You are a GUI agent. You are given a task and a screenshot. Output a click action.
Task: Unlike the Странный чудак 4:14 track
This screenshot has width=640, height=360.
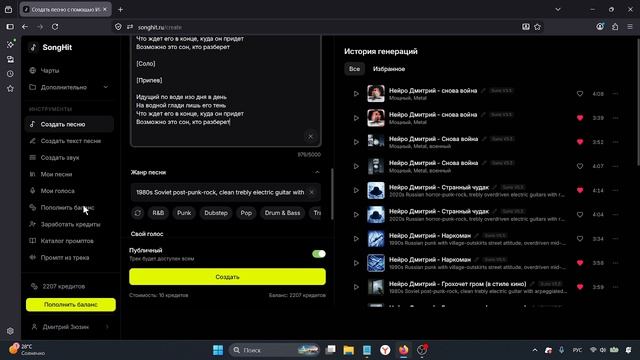click(x=580, y=190)
